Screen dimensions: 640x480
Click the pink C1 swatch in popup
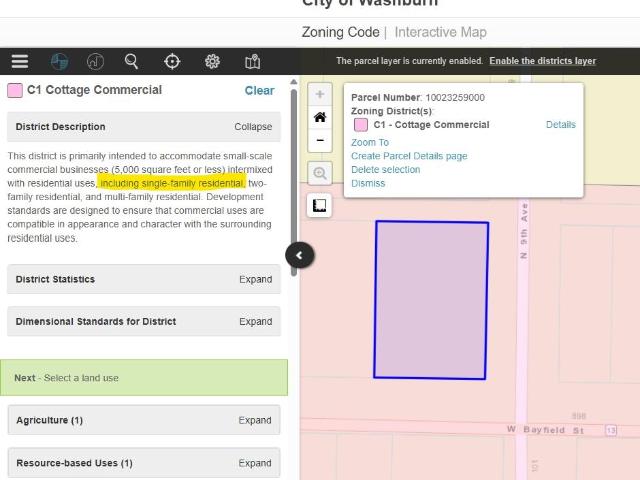click(361, 125)
